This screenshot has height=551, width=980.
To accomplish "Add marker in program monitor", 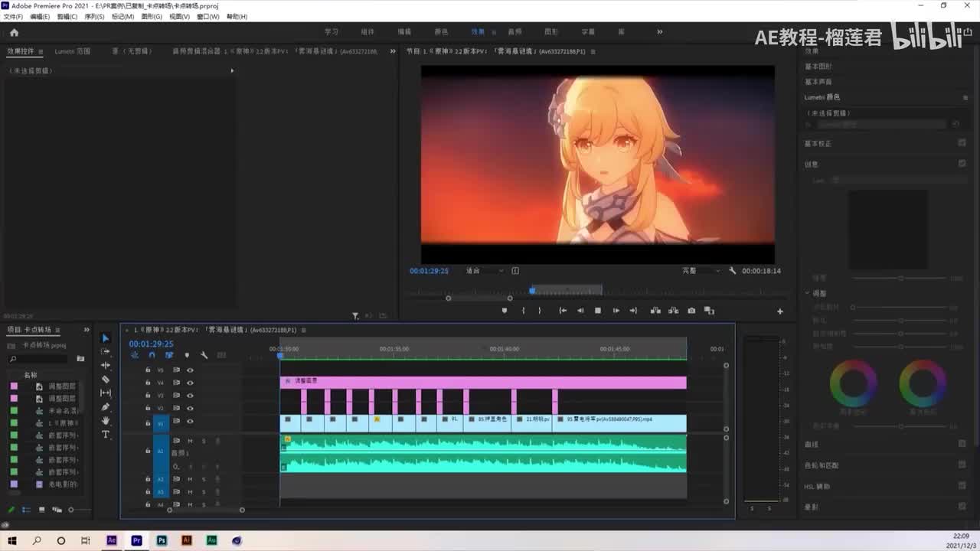I will click(x=504, y=311).
